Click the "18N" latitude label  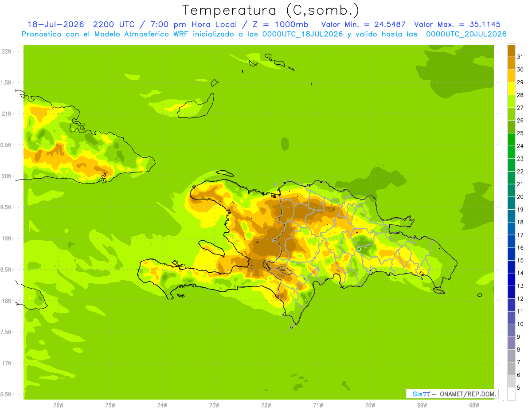7,301
